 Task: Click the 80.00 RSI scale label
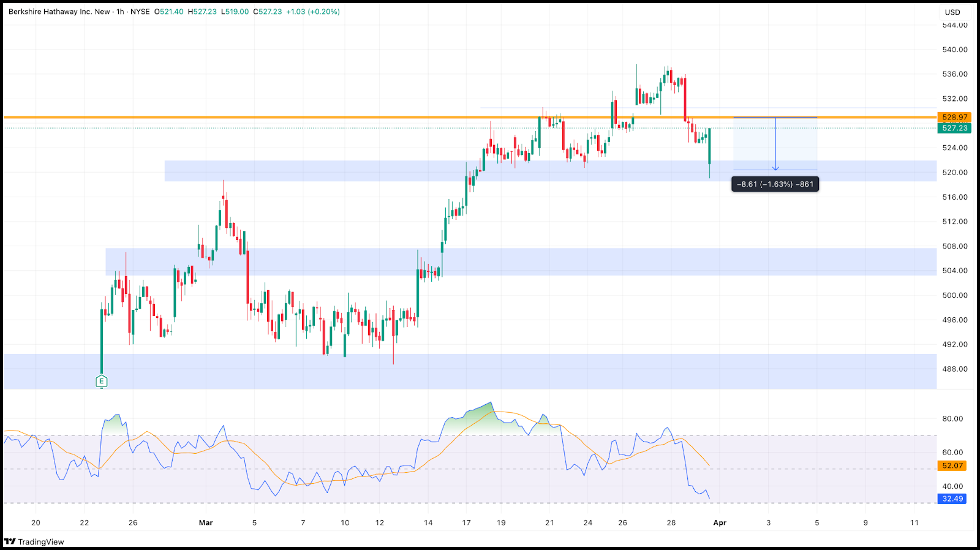pyautogui.click(x=952, y=419)
